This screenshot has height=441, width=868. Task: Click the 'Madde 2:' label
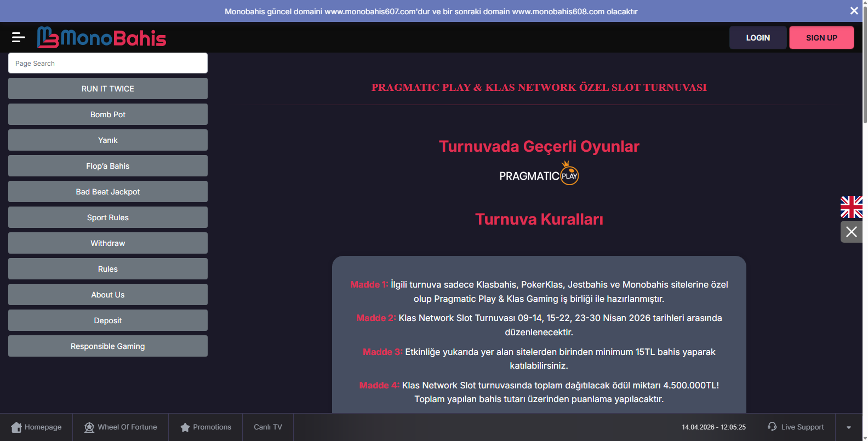pyautogui.click(x=376, y=318)
